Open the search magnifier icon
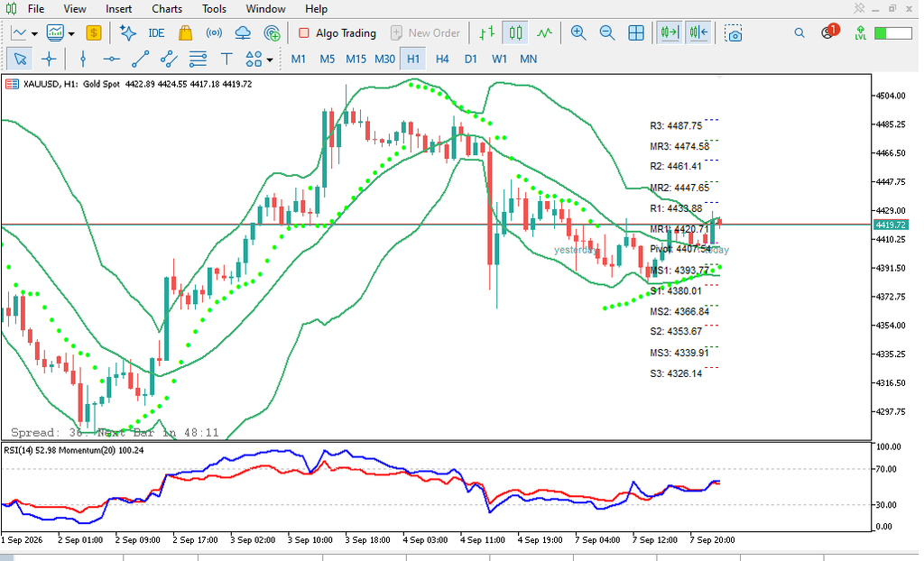 click(x=799, y=33)
